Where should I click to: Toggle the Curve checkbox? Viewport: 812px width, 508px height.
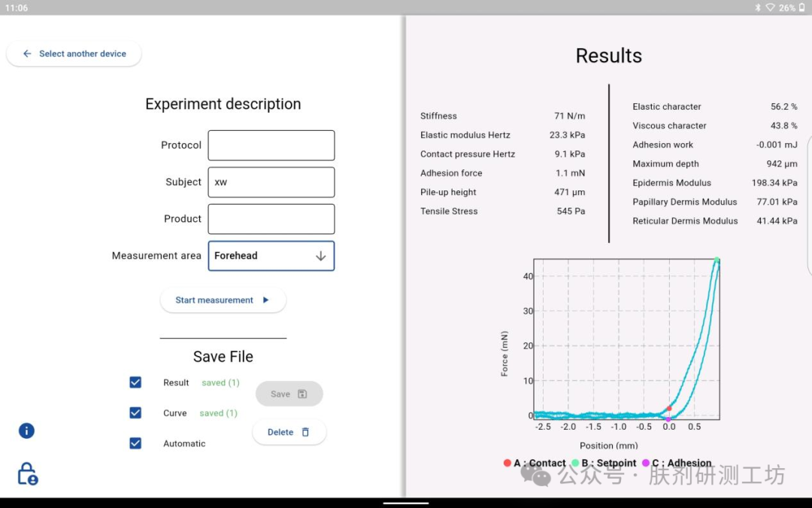click(135, 412)
